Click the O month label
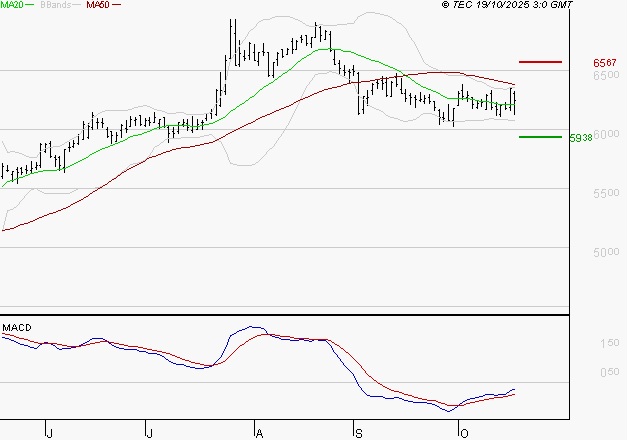The image size is (627, 440). click(464, 434)
